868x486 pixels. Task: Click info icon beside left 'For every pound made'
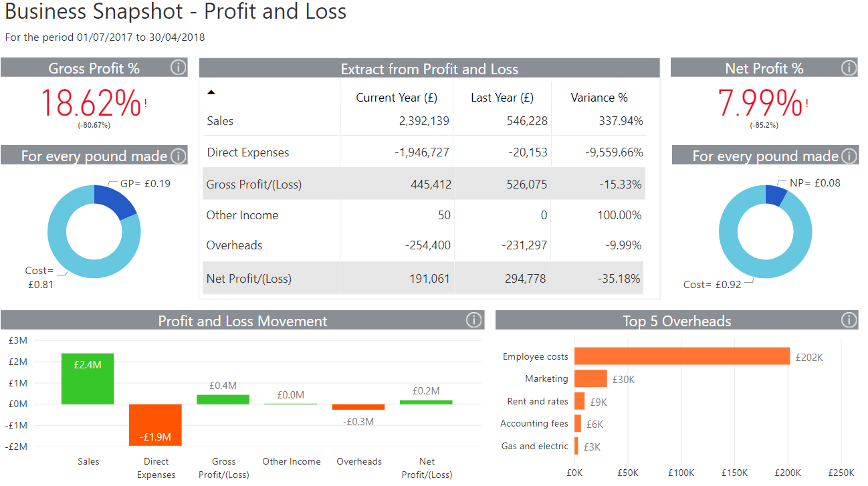coord(178,156)
